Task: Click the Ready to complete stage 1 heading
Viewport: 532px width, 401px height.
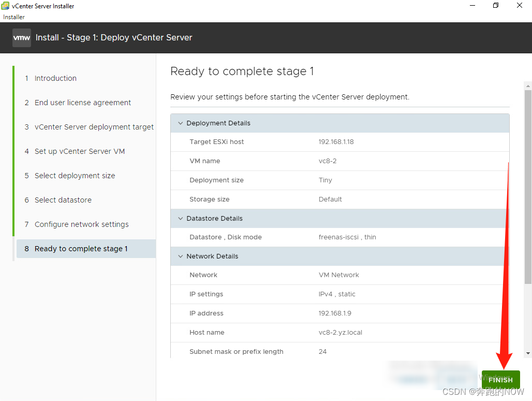Action: tap(242, 71)
